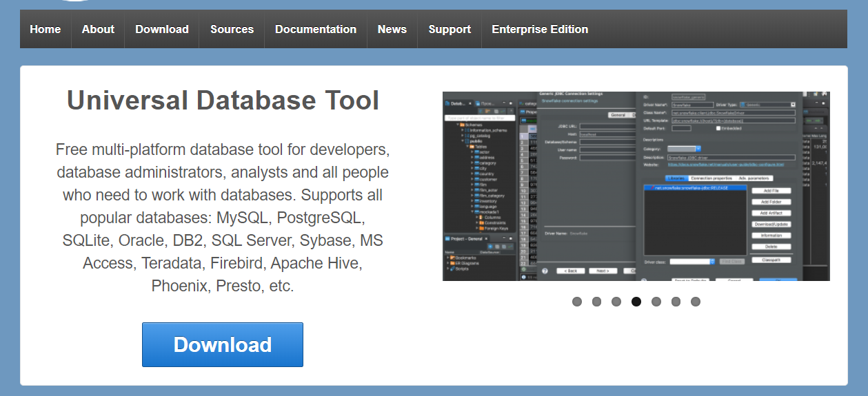Viewport: 868px width, 396px height.
Task: Select Sources in the top navigation
Action: pyautogui.click(x=232, y=29)
